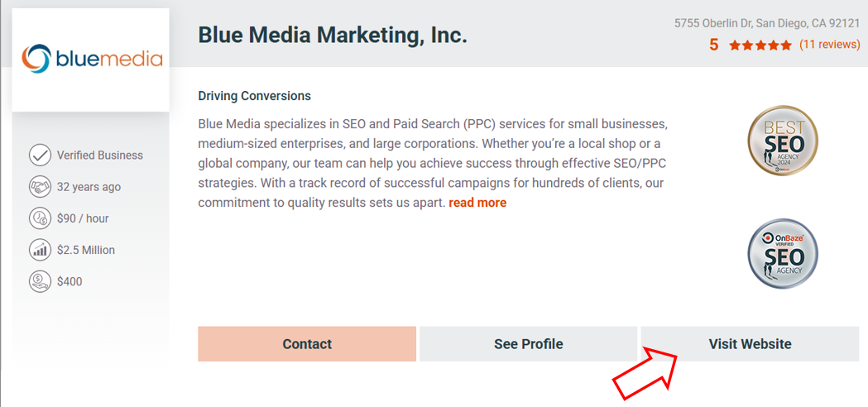Click the revenue bar chart icon

pyautogui.click(x=40, y=250)
